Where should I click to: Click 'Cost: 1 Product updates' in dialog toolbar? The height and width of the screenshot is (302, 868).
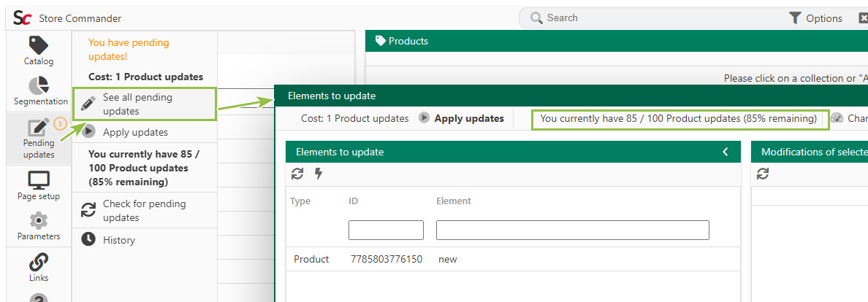coord(355,118)
